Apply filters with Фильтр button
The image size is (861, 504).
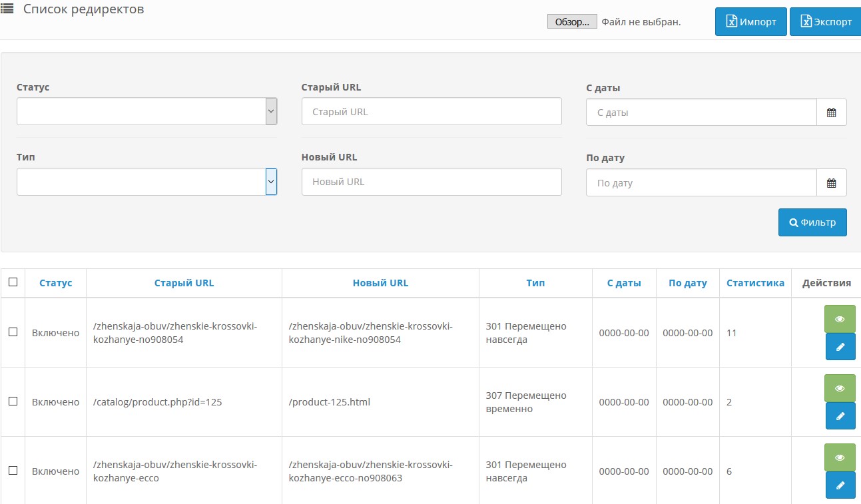click(x=812, y=222)
